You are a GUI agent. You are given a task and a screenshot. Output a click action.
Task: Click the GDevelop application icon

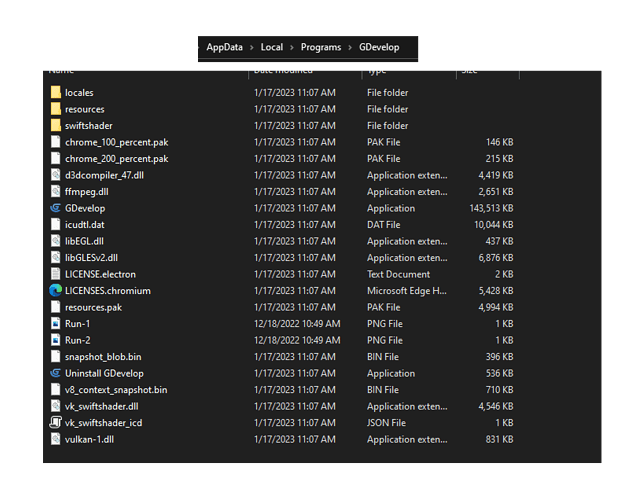(55, 208)
